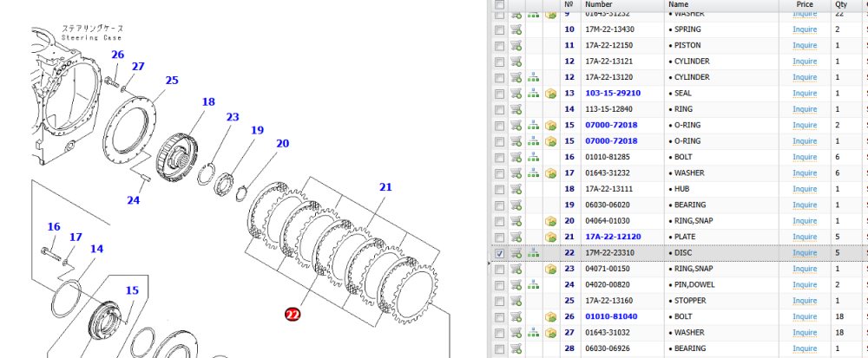The image size is (868, 358).
Task: Sort table by Name column header
Action: click(x=678, y=3)
